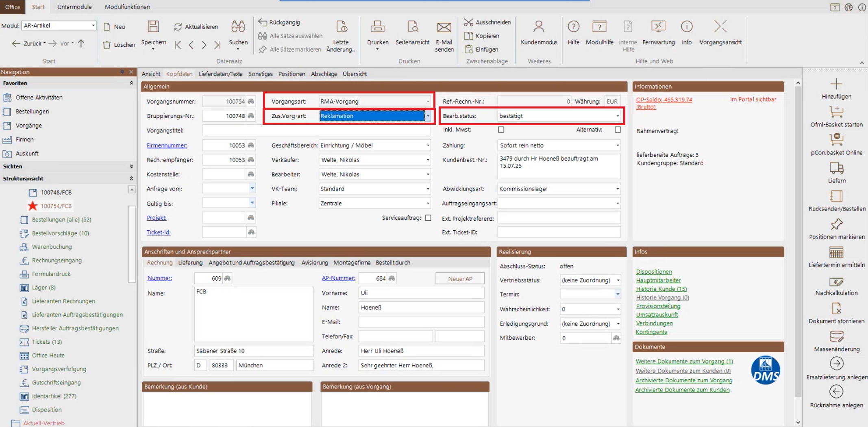Click into the Vorgangstitel text field
This screenshot has width=868, height=427.
point(316,130)
